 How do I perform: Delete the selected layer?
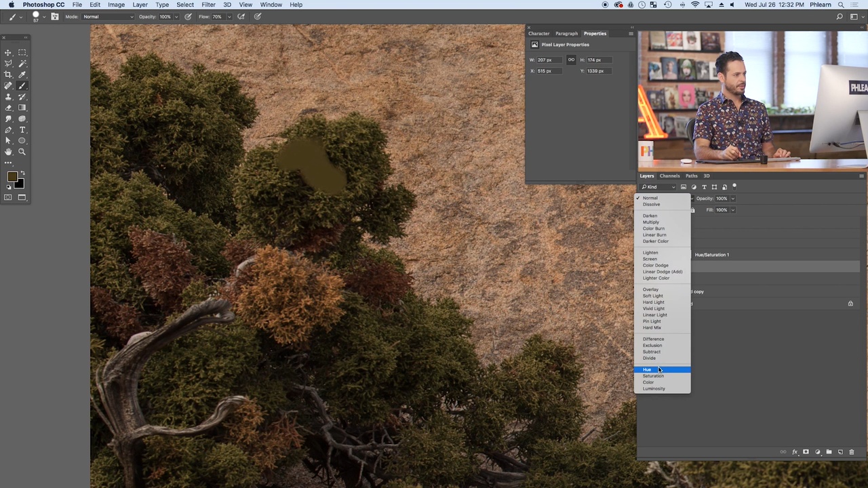click(x=852, y=452)
